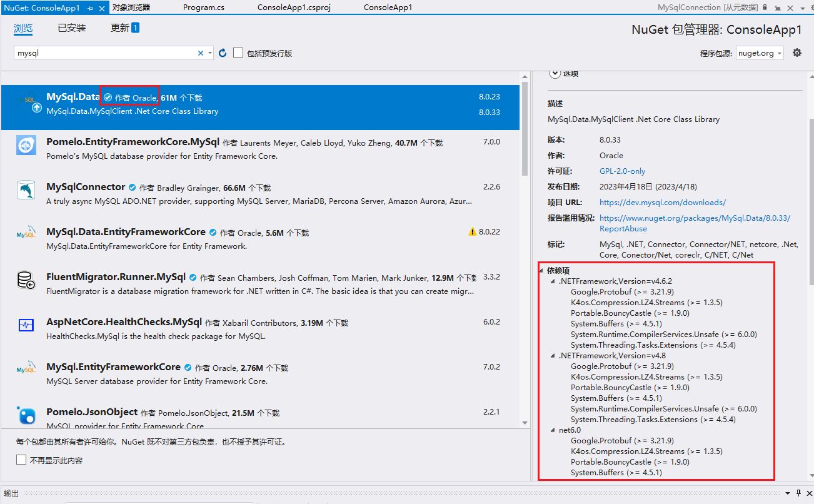Screen dimensions: 814x504
Task: Click verified badge beside FluentMigrator.Runner.MySql
Action: [193, 278]
